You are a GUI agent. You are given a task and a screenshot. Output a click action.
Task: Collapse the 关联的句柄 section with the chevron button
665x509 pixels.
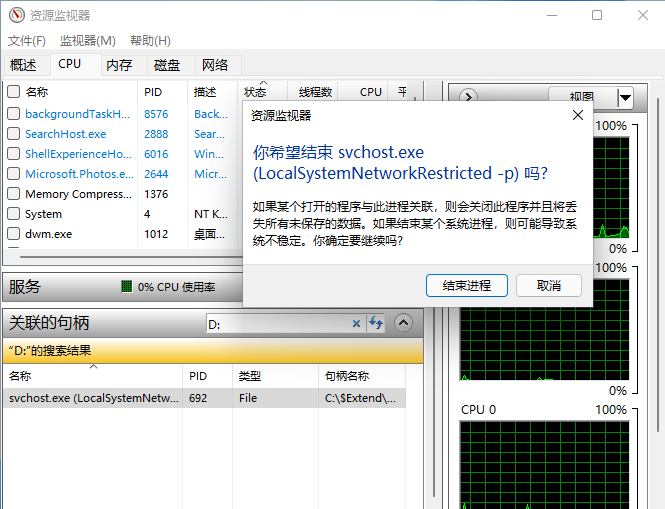point(403,323)
